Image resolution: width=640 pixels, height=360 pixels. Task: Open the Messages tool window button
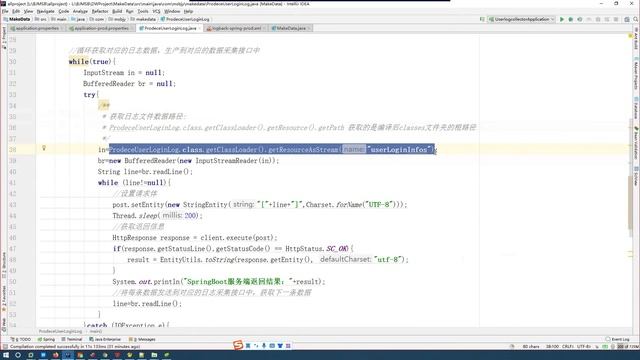(x=142, y=339)
